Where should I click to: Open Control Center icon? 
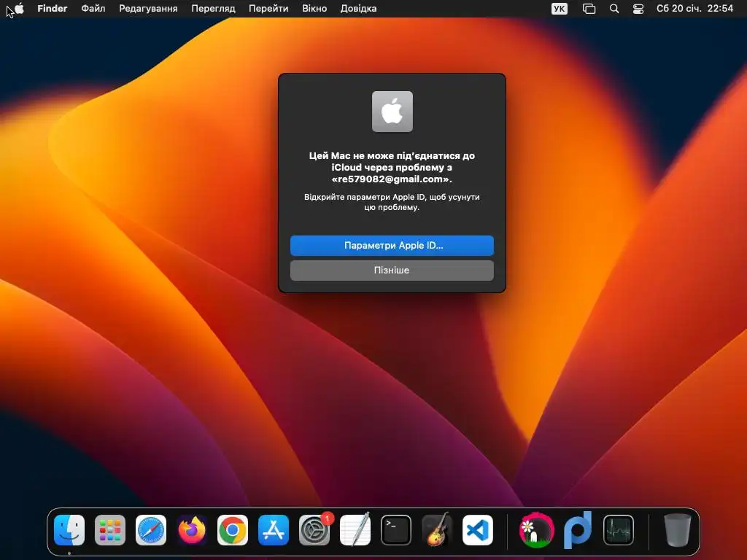coord(638,9)
